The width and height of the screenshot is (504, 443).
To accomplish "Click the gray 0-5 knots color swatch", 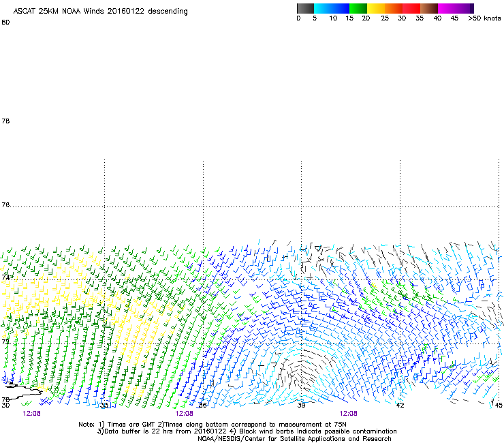I will coord(305,8).
